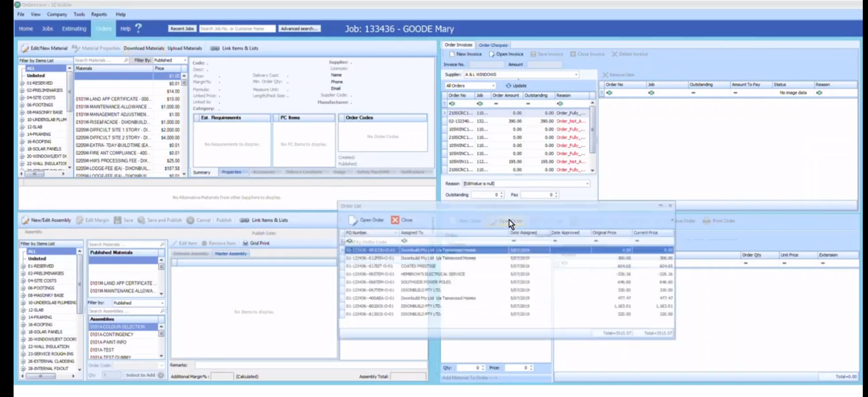
Task: Click the Outstanding value spinner arrows
Action: click(x=502, y=195)
